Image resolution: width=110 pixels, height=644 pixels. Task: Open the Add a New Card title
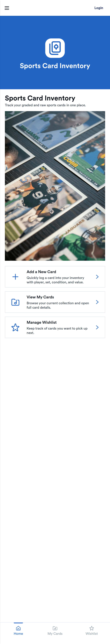41,272
